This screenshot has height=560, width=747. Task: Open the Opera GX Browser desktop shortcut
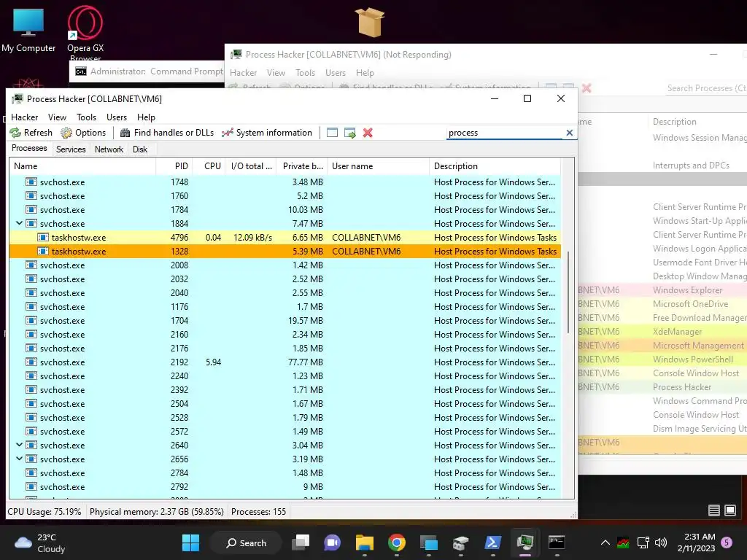pos(85,34)
